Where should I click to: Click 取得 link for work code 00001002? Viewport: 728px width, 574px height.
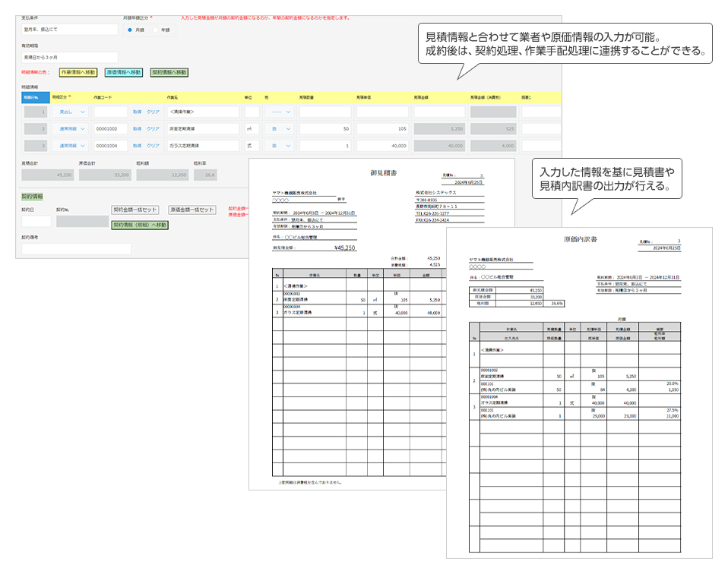coord(137,128)
